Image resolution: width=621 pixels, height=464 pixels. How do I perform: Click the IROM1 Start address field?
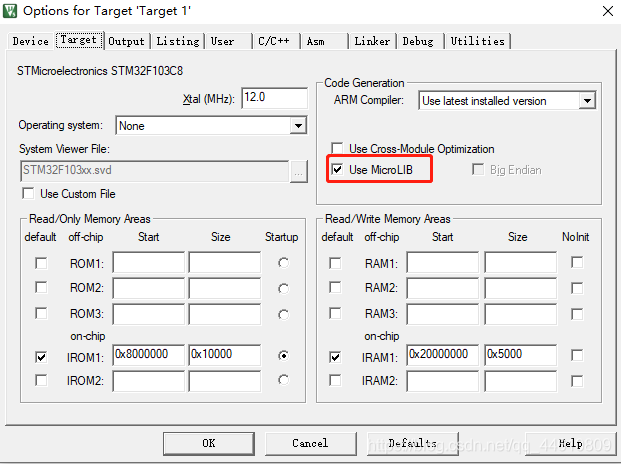coord(149,355)
